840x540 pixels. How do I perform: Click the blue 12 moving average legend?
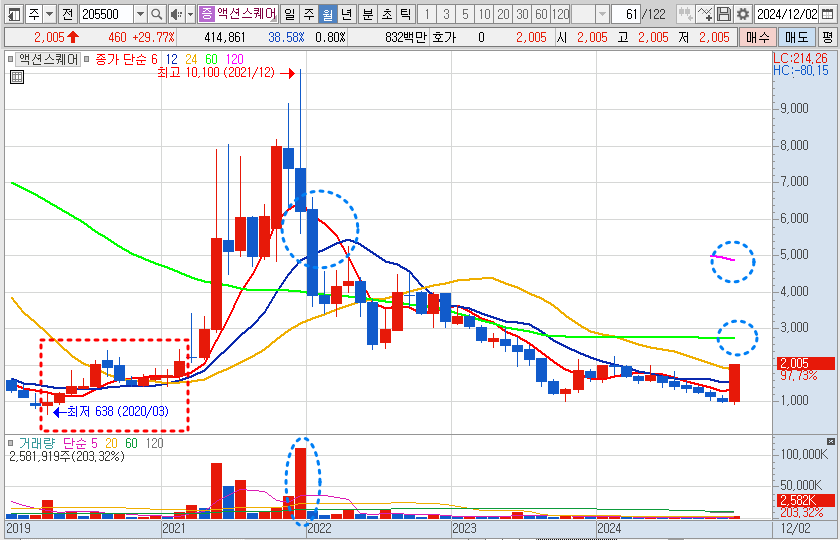point(171,59)
